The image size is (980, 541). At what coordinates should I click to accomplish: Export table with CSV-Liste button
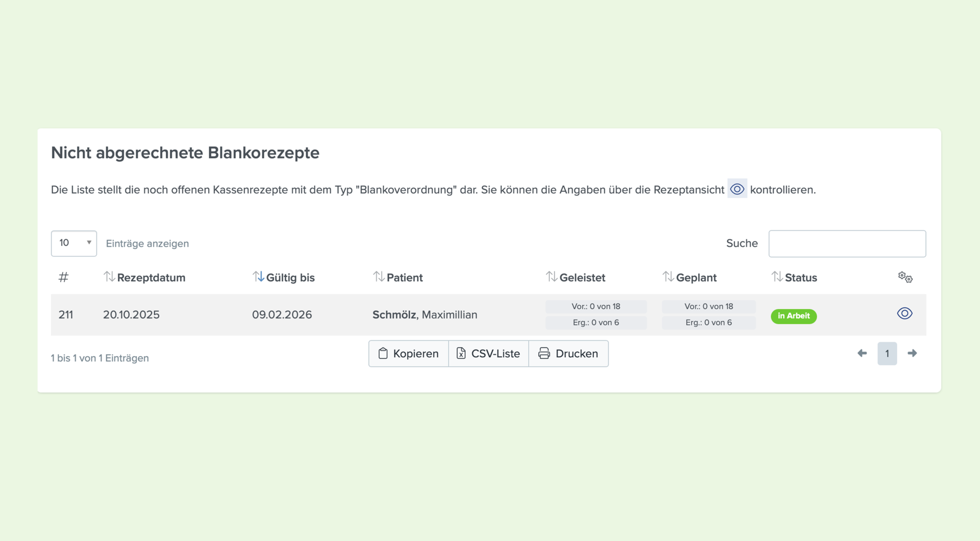488,354
